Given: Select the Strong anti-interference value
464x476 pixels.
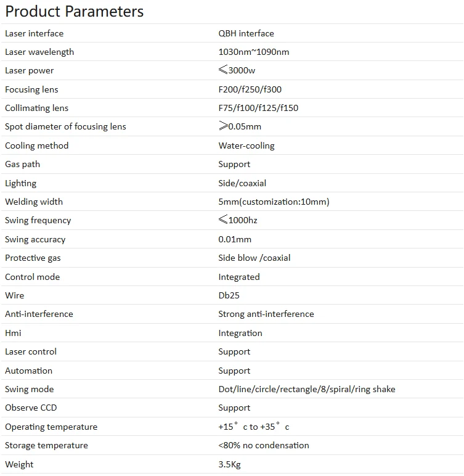Looking at the screenshot, I should pos(266,314).
